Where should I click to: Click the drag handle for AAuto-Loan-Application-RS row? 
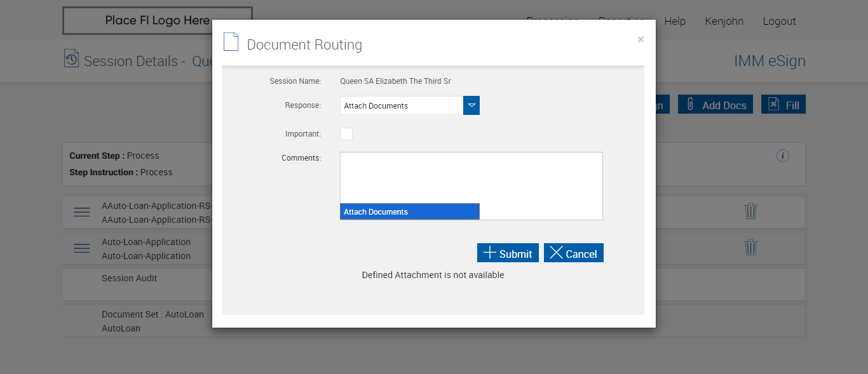point(82,212)
